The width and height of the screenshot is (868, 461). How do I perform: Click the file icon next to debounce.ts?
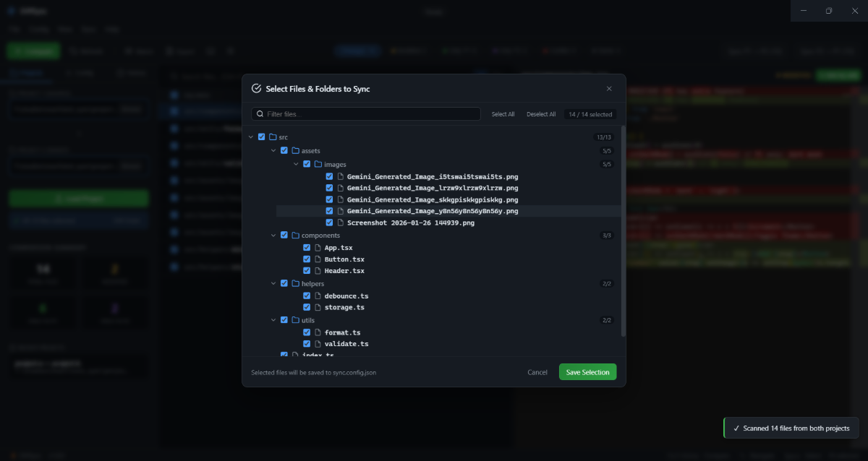pos(318,296)
